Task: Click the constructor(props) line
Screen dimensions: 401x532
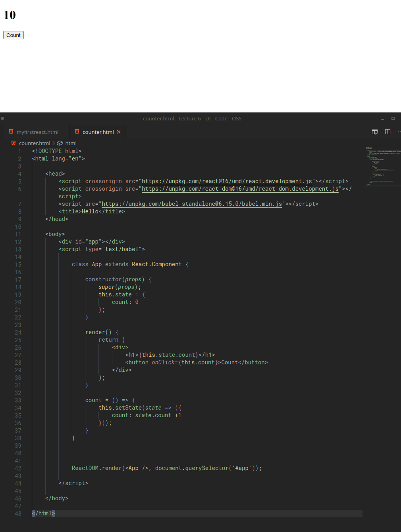Action: (x=118, y=279)
